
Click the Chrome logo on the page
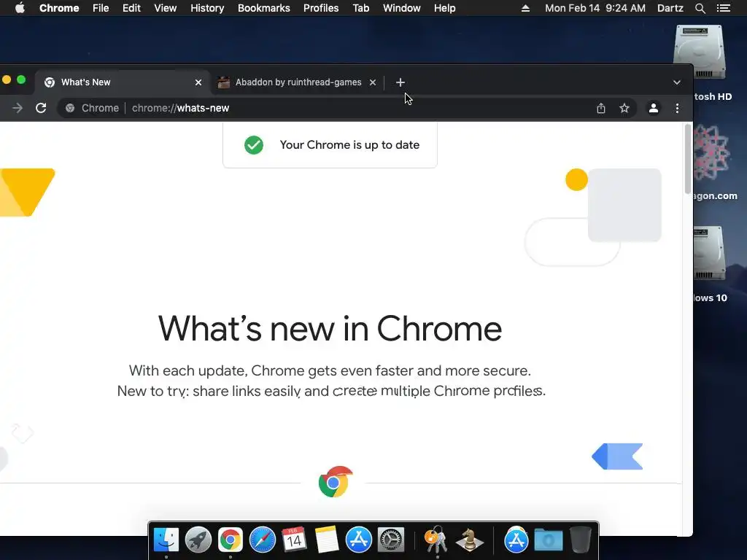336,482
